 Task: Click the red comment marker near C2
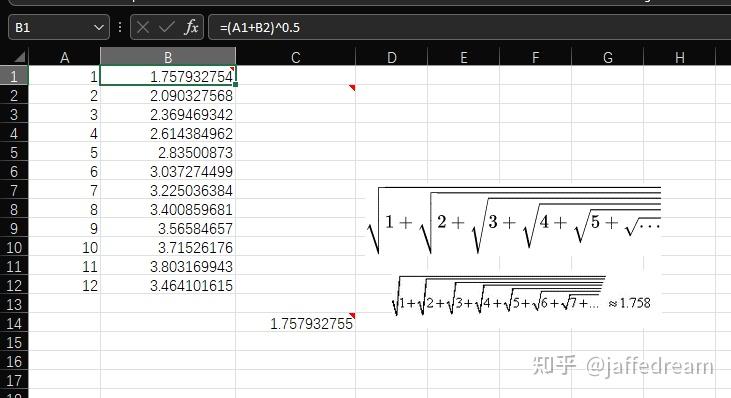click(x=352, y=88)
